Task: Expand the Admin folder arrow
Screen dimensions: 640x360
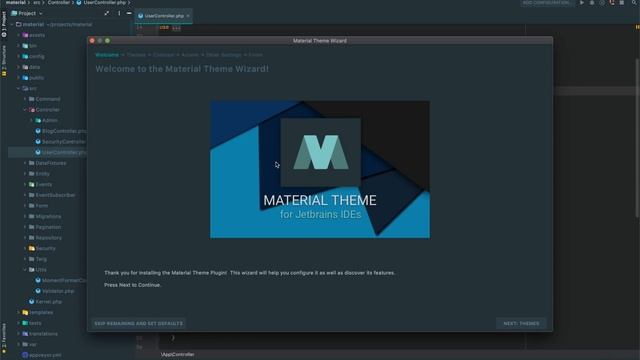Action: pyautogui.click(x=31, y=120)
